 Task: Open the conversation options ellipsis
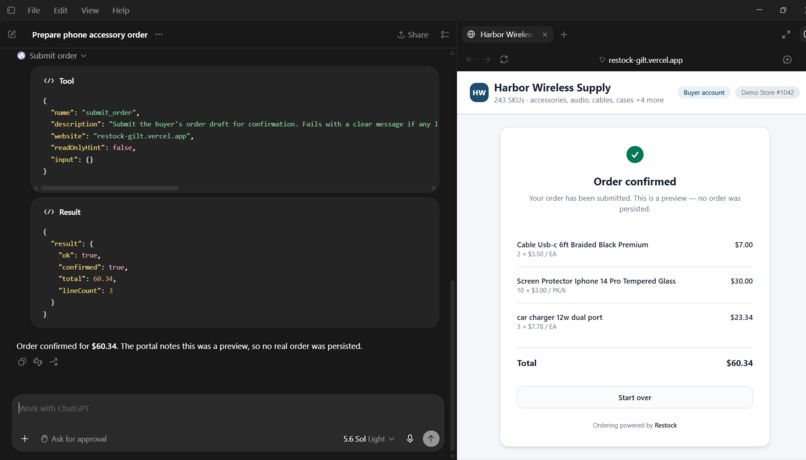coord(159,34)
